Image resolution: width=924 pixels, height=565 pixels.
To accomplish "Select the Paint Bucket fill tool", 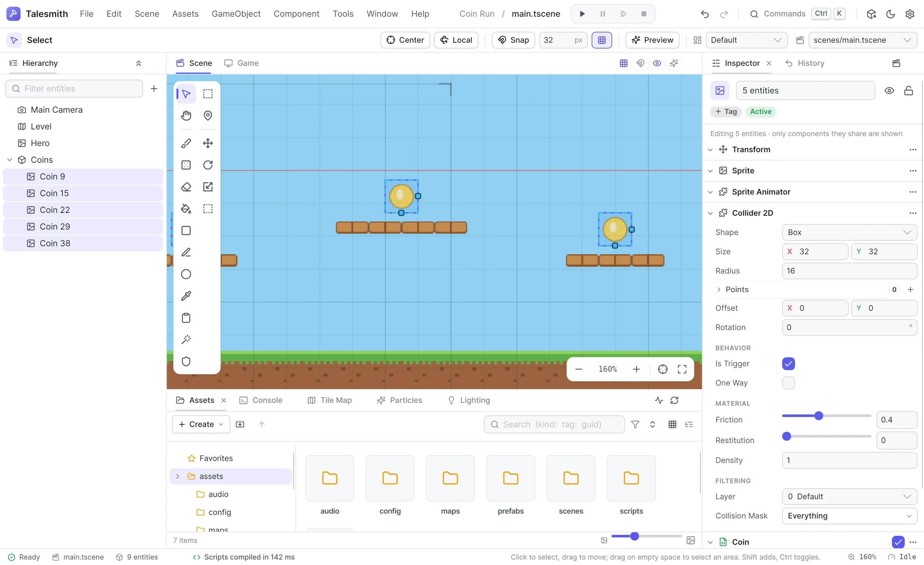I will [x=186, y=208].
